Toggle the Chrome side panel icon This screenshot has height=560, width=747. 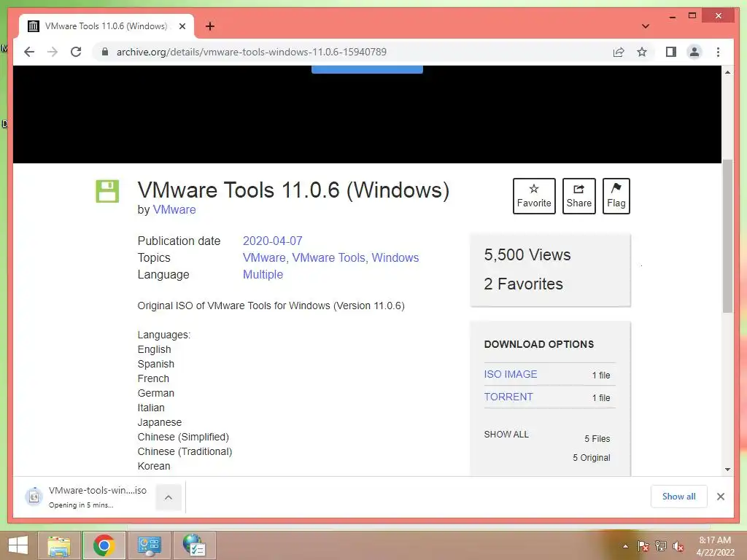(x=671, y=52)
